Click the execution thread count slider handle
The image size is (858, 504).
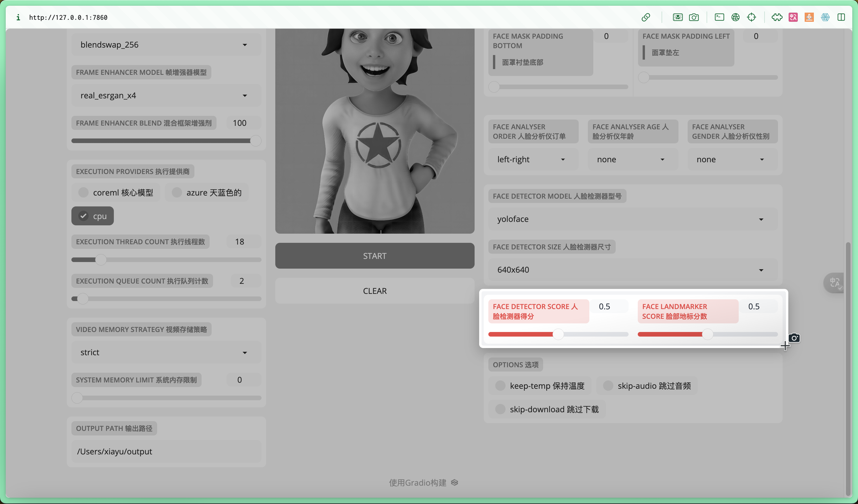pos(101,260)
